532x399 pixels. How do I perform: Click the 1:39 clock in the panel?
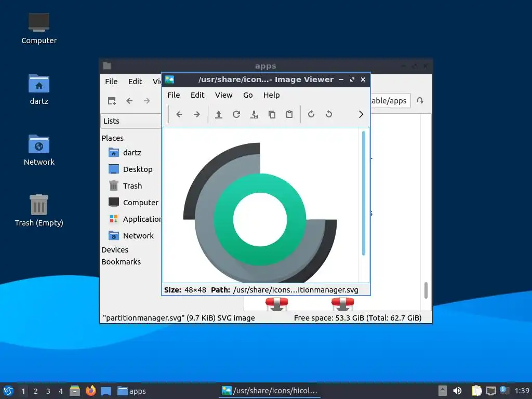pos(522,391)
